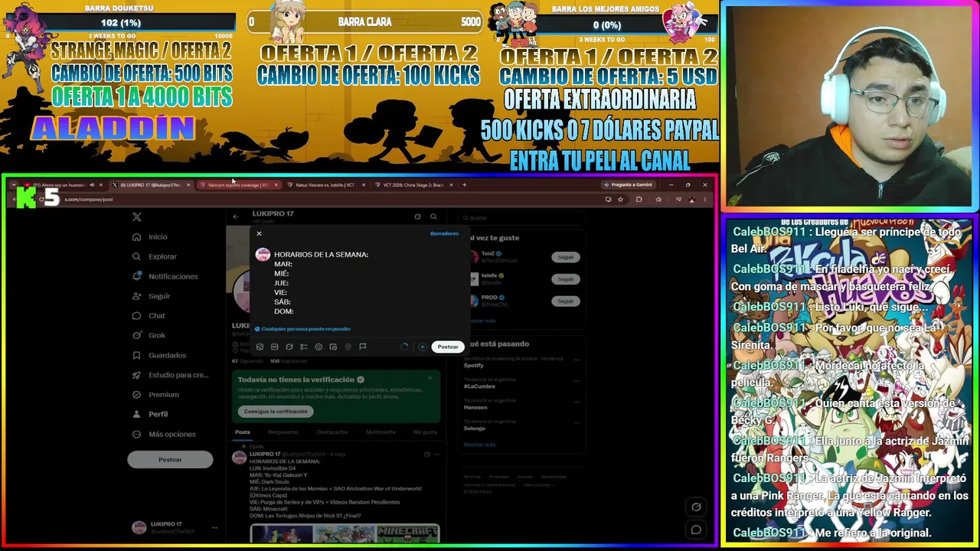This screenshot has height=551, width=980.
Task: Open Grok floating button at bottom right
Action: pyautogui.click(x=696, y=507)
